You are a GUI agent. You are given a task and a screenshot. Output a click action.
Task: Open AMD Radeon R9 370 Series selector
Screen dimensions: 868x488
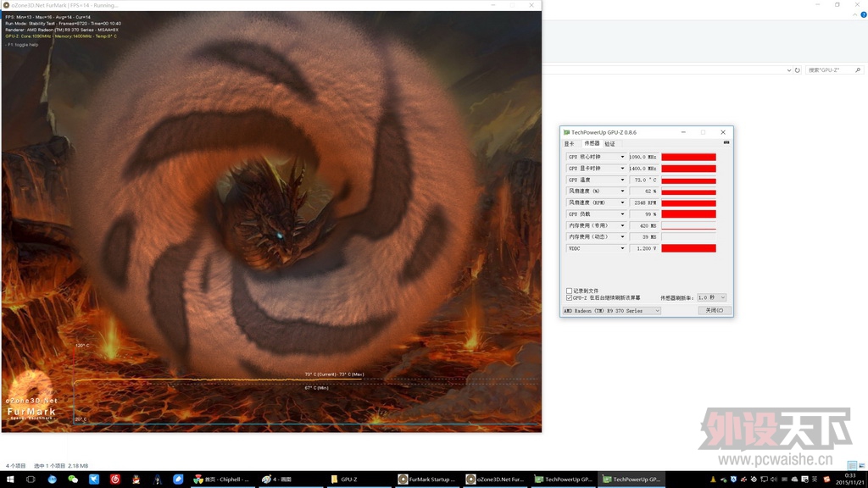coord(612,311)
